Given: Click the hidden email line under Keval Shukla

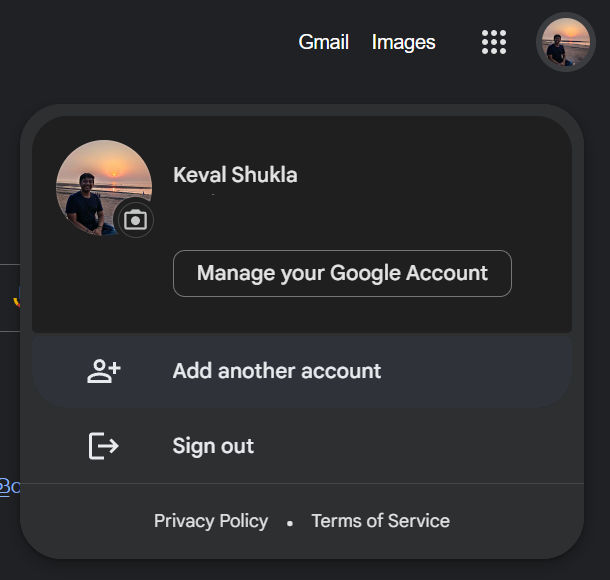Looking at the screenshot, I should coord(213,195).
